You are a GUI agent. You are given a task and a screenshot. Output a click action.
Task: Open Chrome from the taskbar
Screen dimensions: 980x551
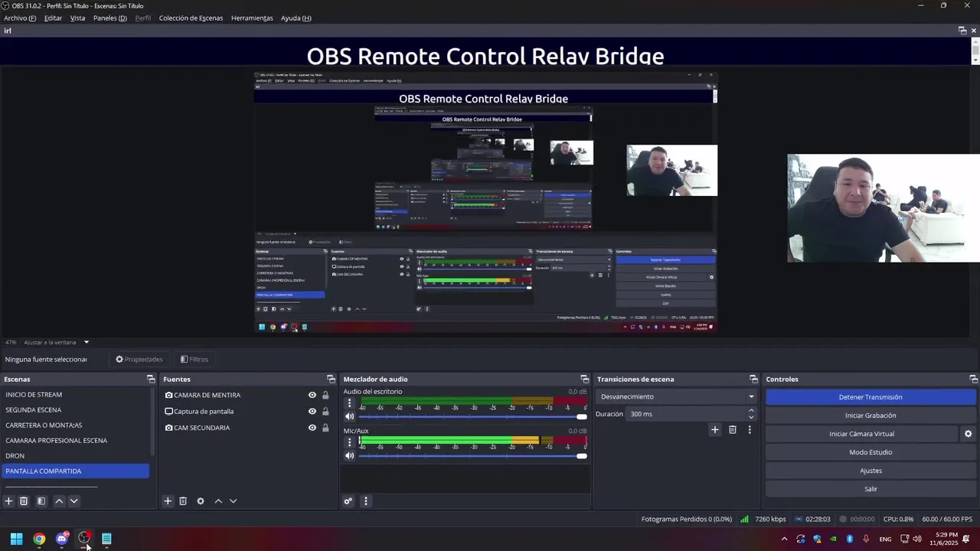(39, 539)
